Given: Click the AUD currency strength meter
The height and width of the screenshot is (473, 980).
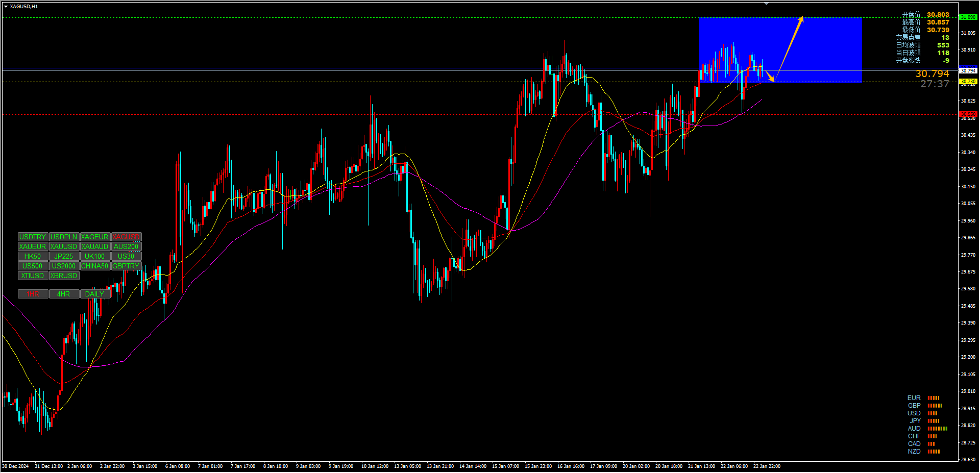Looking at the screenshot, I should coord(937,429).
